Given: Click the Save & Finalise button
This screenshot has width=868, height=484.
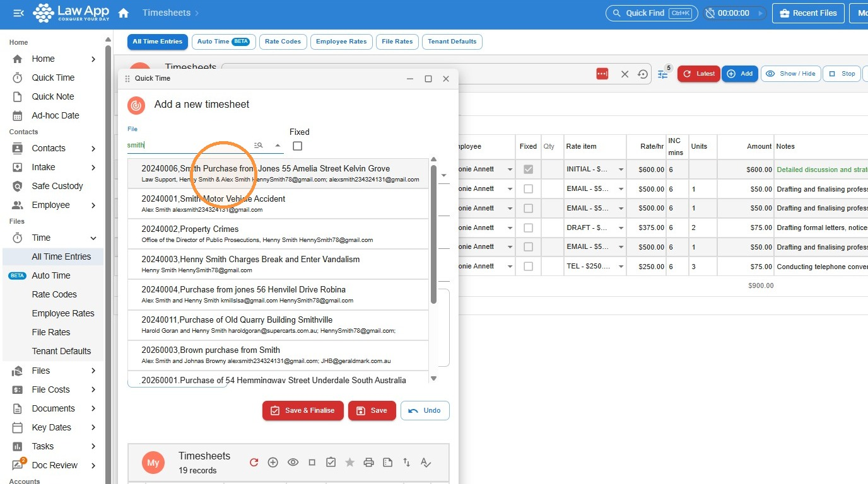Looking at the screenshot, I should click(x=303, y=410).
